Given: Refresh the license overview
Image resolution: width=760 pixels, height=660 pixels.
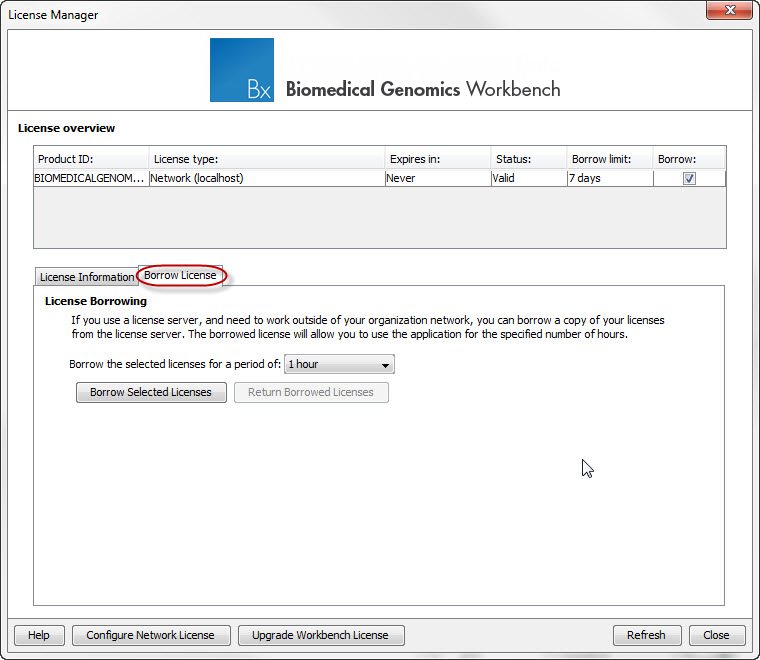Looking at the screenshot, I should 646,635.
